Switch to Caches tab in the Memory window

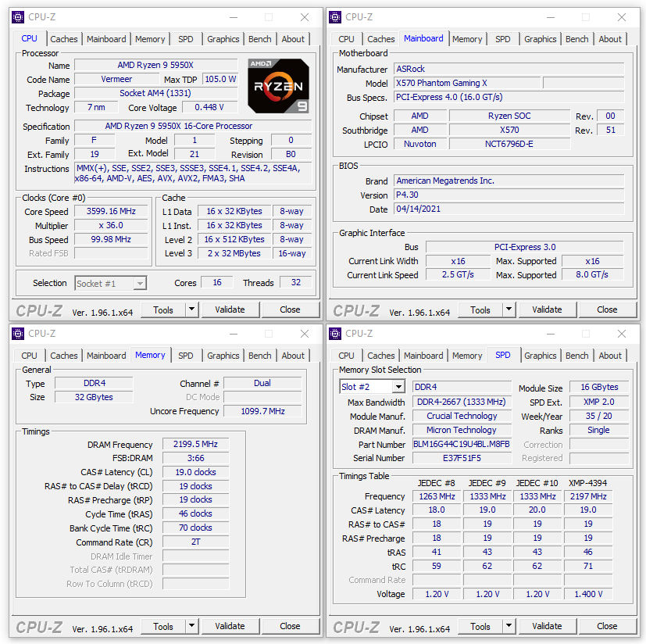click(x=64, y=356)
